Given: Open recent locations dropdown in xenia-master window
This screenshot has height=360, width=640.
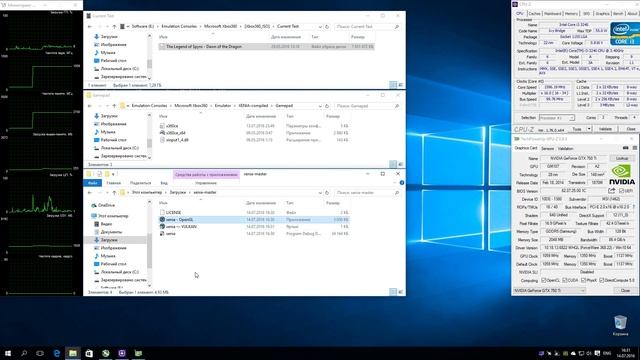Looking at the screenshot, I should [x=107, y=193].
